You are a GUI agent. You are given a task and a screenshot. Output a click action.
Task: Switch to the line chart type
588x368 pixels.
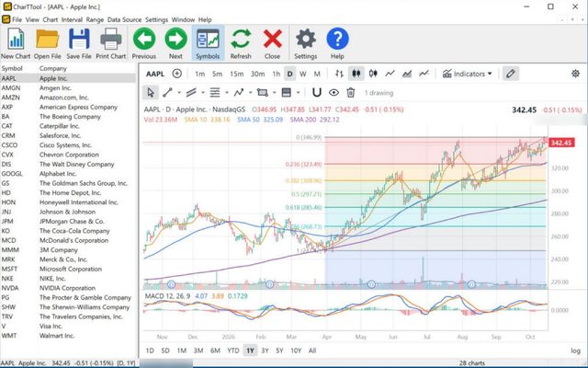pyautogui.click(x=390, y=74)
